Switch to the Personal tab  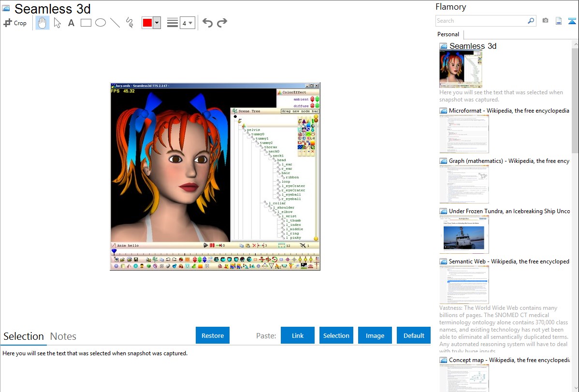pyautogui.click(x=448, y=34)
